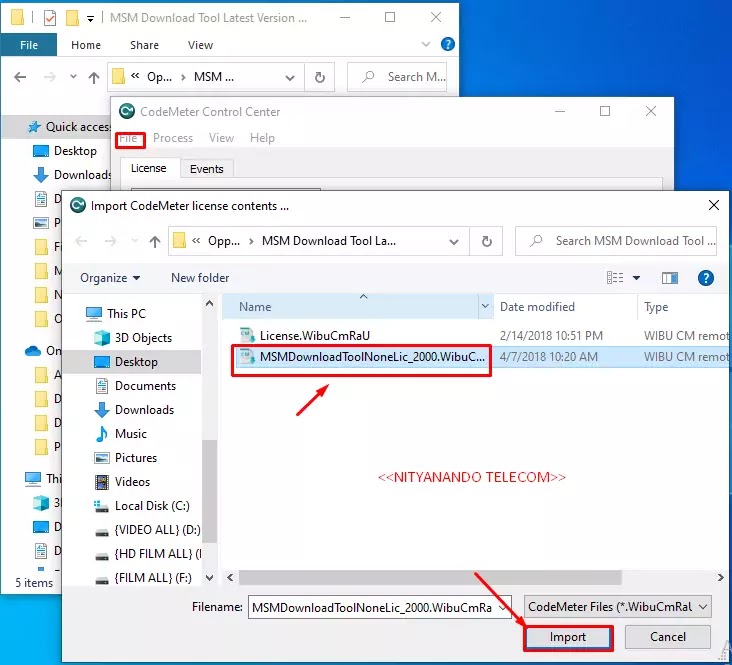Open Explorer recent locations dropdown

point(73,77)
